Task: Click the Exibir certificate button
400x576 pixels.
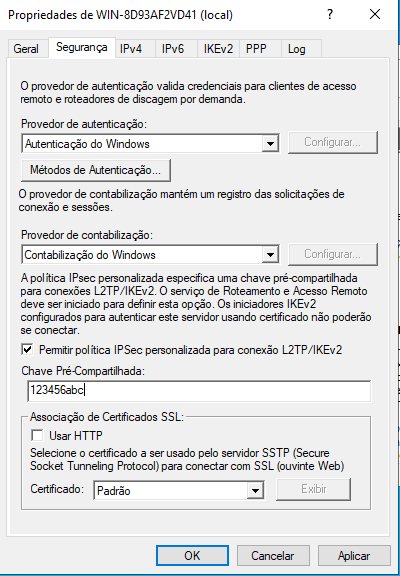Action: (x=314, y=489)
